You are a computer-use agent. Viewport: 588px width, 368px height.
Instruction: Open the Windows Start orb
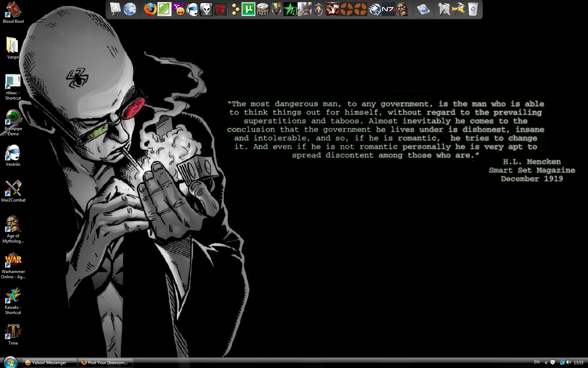pos(10,362)
